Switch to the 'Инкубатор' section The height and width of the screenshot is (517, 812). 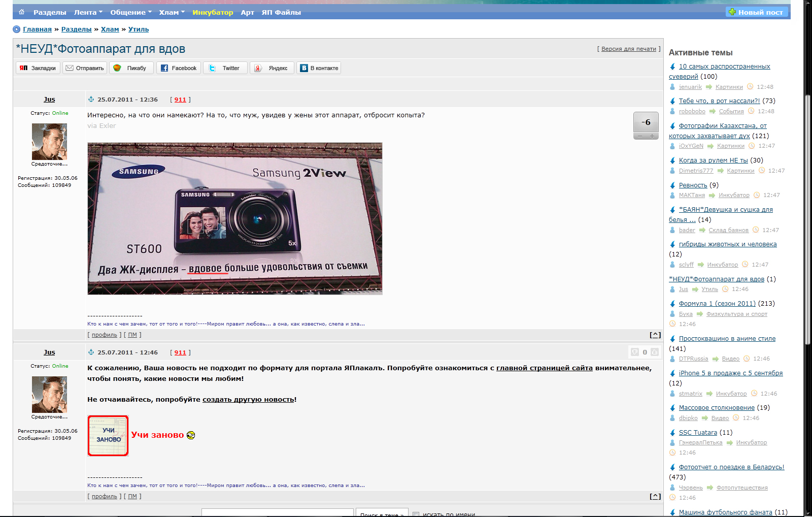pyautogui.click(x=213, y=12)
